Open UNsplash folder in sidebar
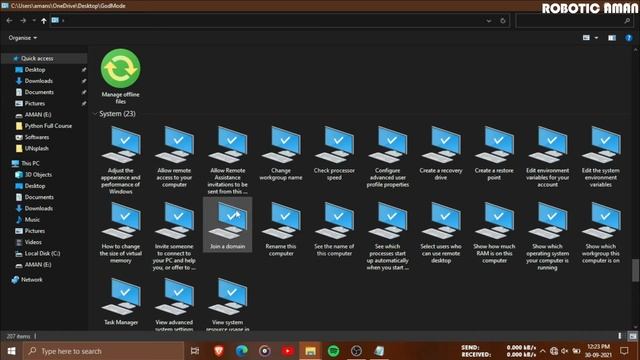640x360 pixels. (36, 148)
